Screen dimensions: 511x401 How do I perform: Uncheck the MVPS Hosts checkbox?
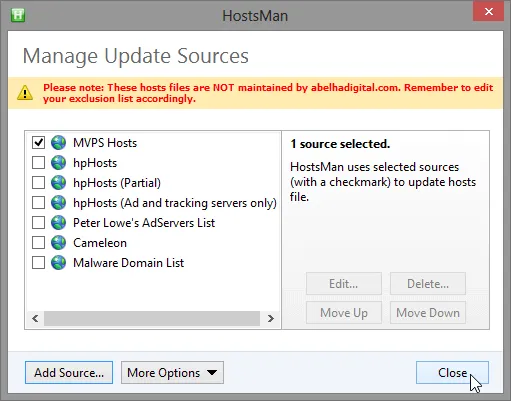38,143
